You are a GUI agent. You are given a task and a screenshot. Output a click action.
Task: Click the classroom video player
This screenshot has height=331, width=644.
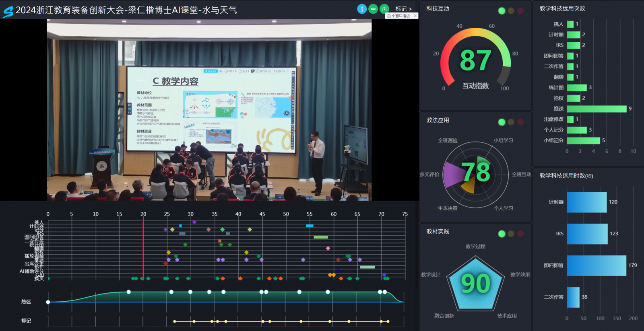209,110
